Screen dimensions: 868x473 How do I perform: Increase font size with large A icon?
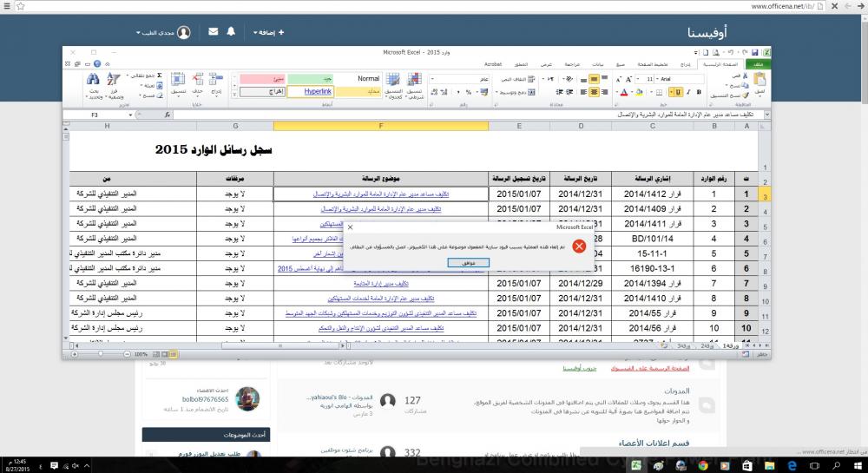tap(628, 79)
